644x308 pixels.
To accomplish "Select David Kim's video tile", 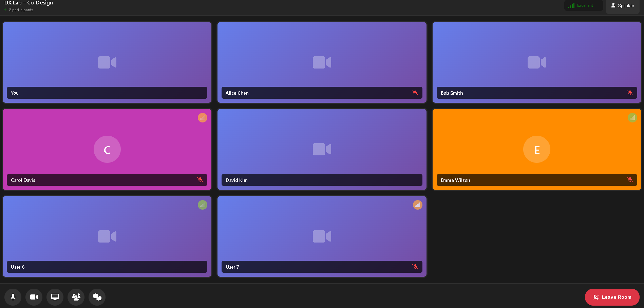I will pos(322,142).
